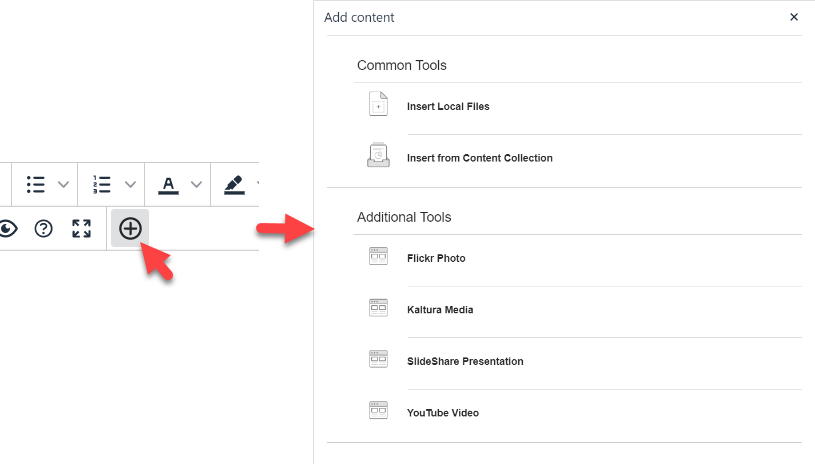Image resolution: width=815 pixels, height=464 pixels.
Task: Click the Add content plus icon
Action: [130, 229]
